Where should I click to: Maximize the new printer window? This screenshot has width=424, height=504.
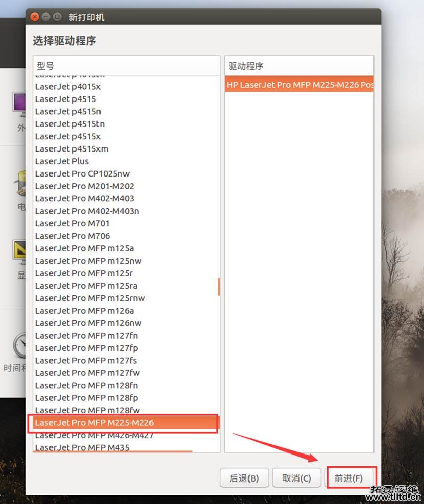pos(57,17)
